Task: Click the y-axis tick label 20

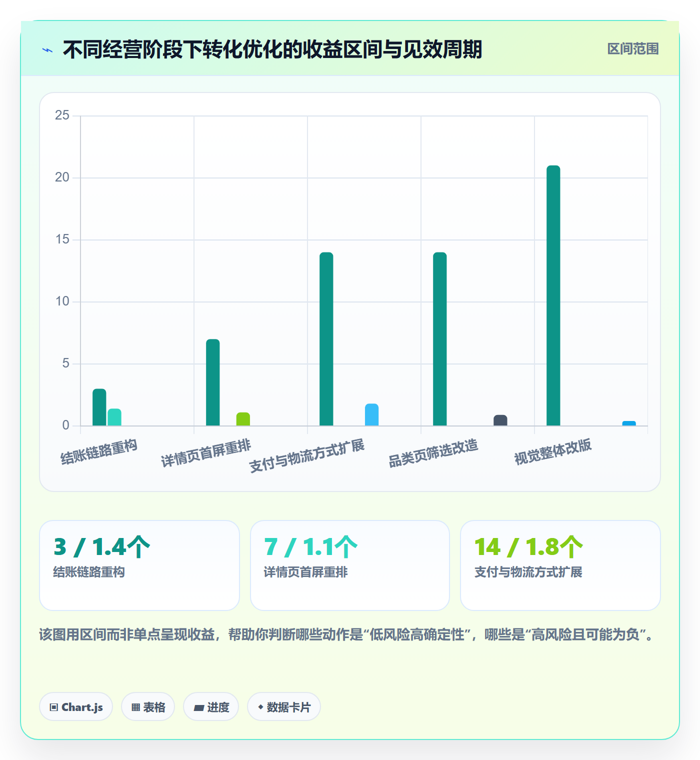Action: (62, 177)
